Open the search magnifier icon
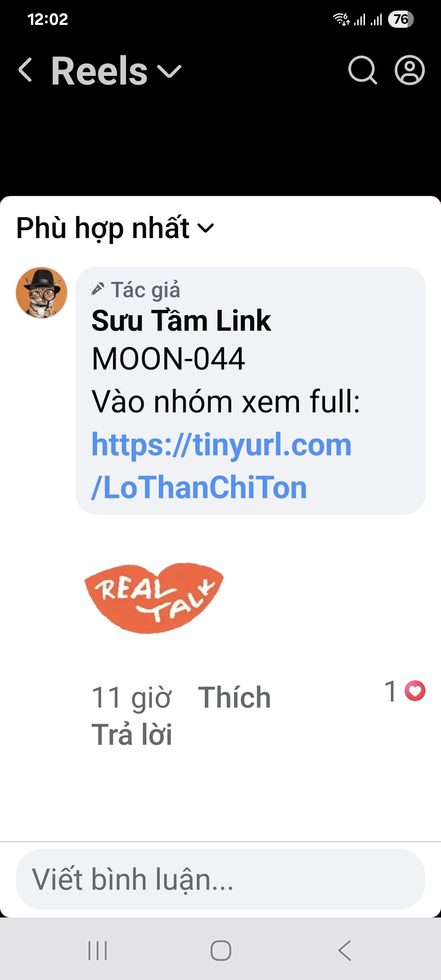The image size is (441, 980). coord(362,70)
